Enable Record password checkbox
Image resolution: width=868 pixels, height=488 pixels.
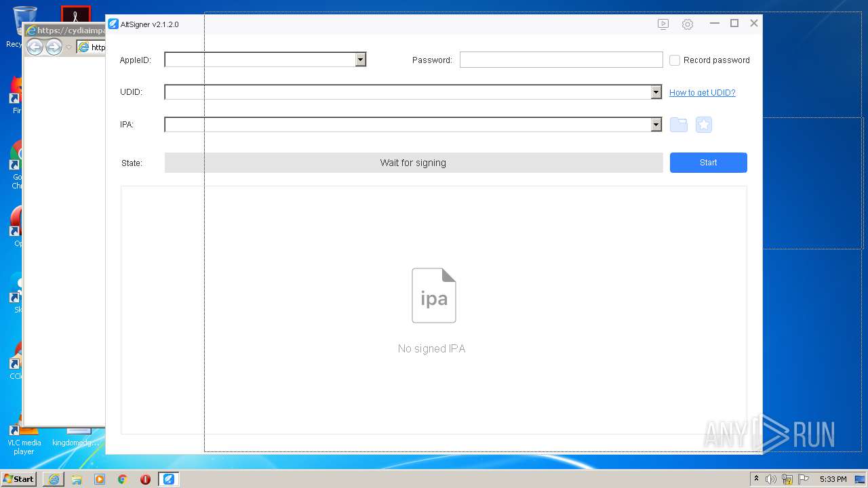pyautogui.click(x=675, y=60)
